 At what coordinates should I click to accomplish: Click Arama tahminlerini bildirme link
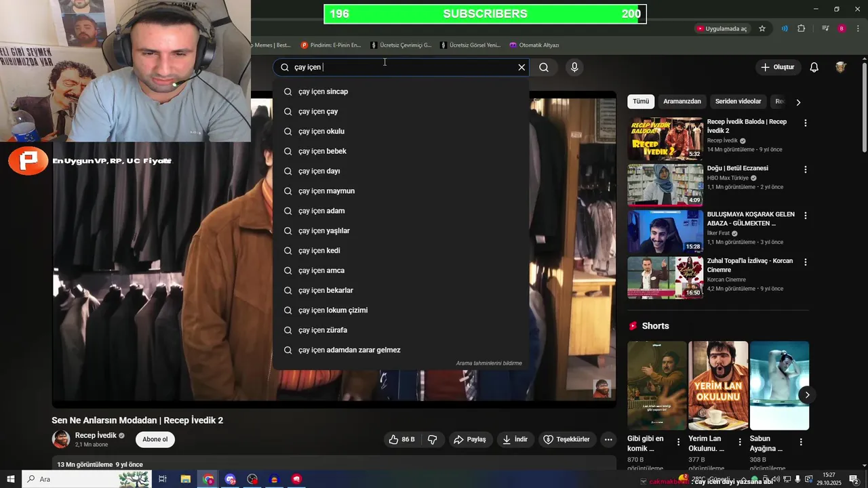(x=489, y=363)
